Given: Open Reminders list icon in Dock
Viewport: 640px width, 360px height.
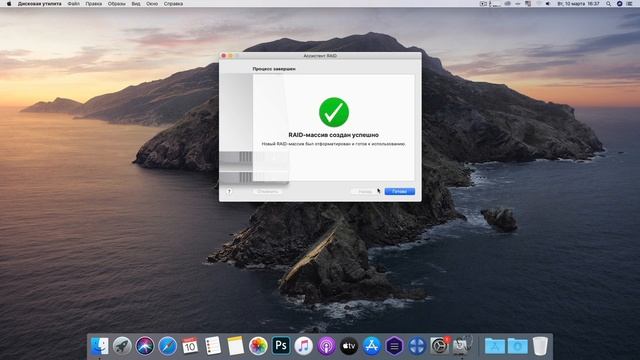Looking at the screenshot, I should point(213,346).
